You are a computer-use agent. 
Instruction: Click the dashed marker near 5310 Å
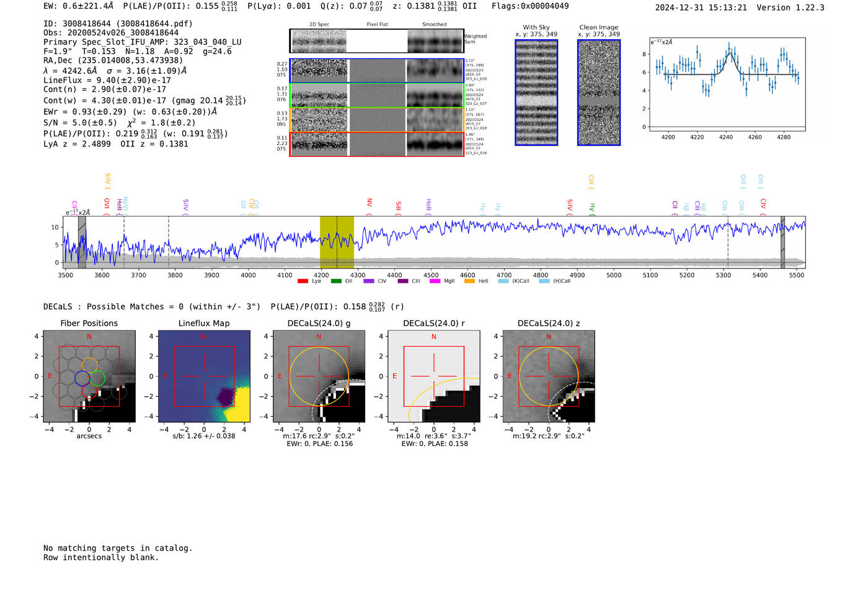(728, 242)
